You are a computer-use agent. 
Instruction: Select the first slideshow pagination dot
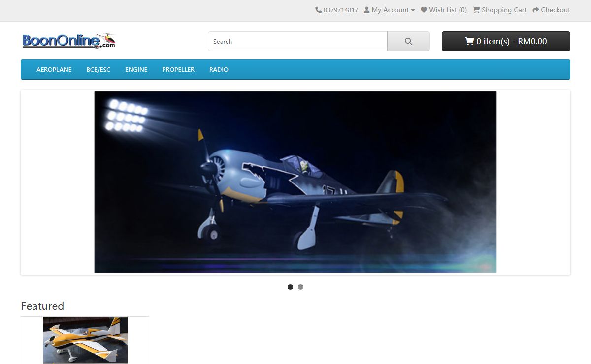tap(290, 287)
